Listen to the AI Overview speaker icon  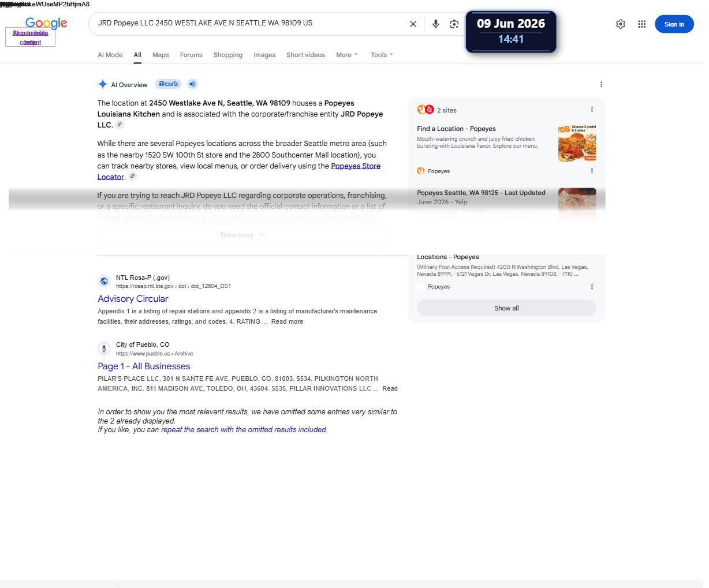click(193, 84)
